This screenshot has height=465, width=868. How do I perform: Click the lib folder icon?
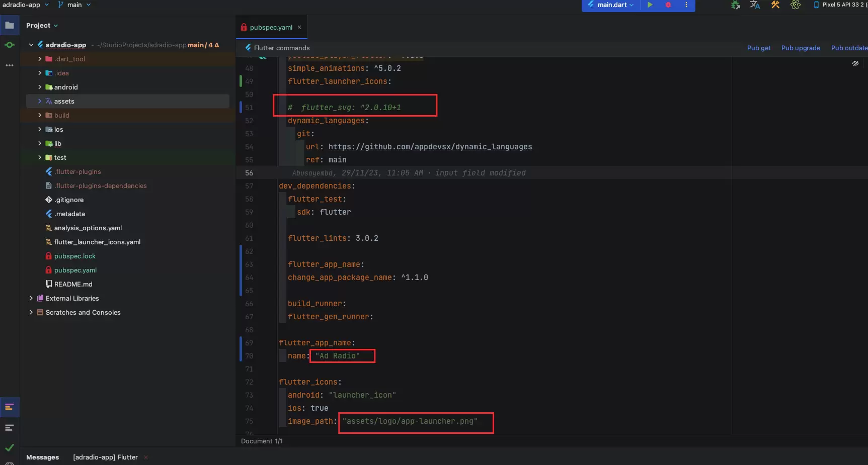49,143
